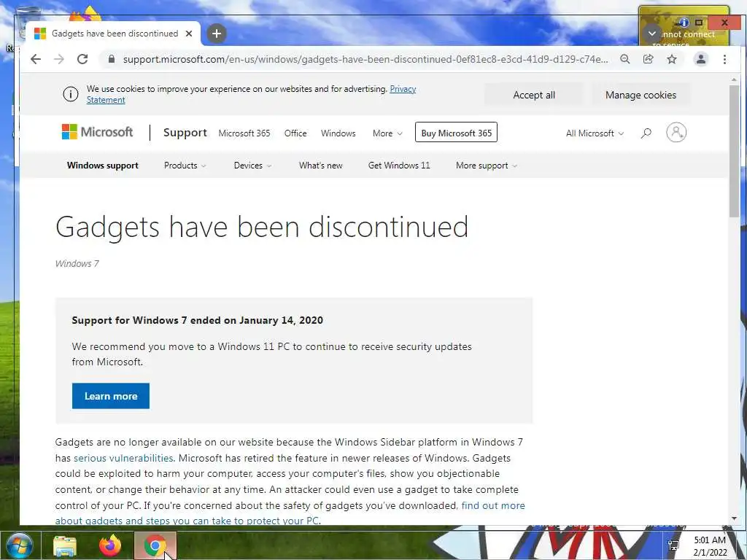
Task: Open Get Windows 11 nav item
Action: pyautogui.click(x=399, y=166)
